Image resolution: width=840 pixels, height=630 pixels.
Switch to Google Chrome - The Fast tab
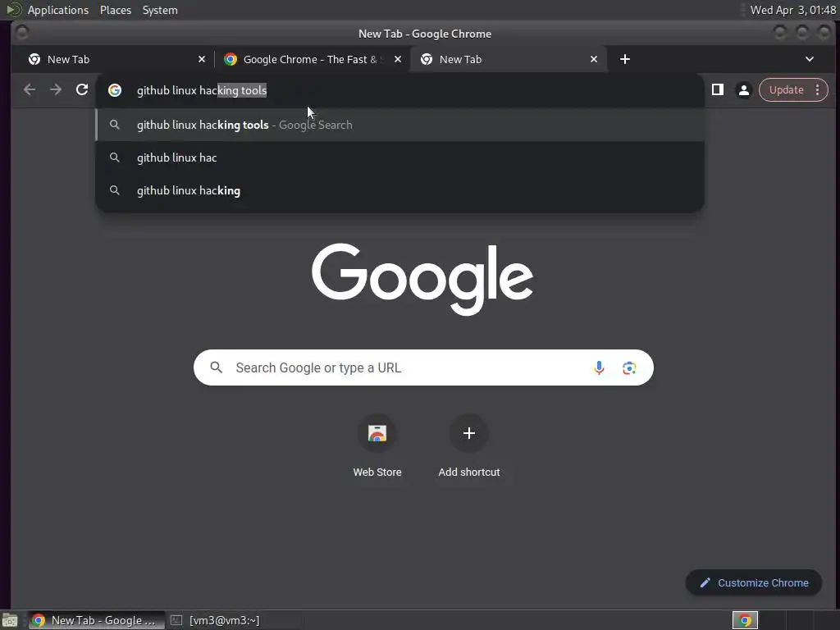click(x=313, y=59)
